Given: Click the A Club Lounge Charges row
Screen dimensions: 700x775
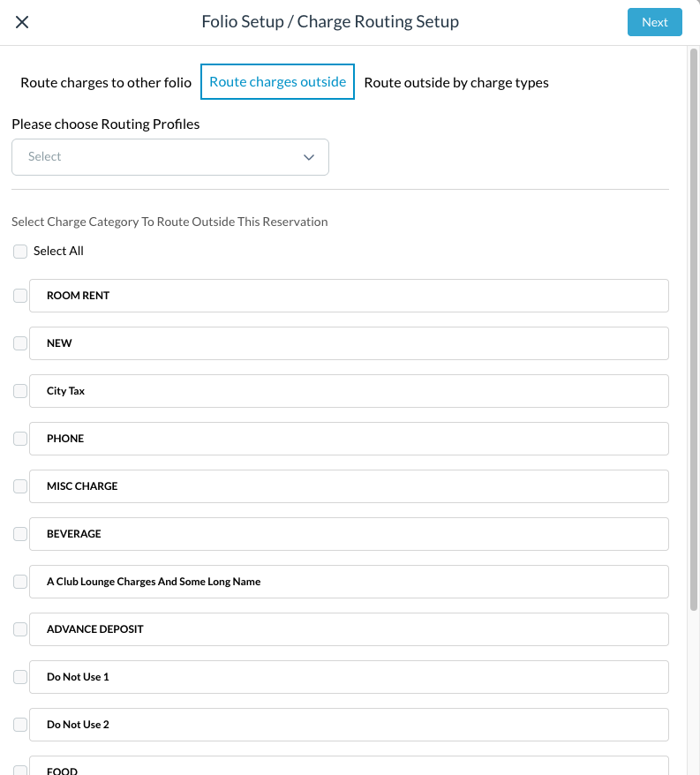Looking at the screenshot, I should (349, 582).
